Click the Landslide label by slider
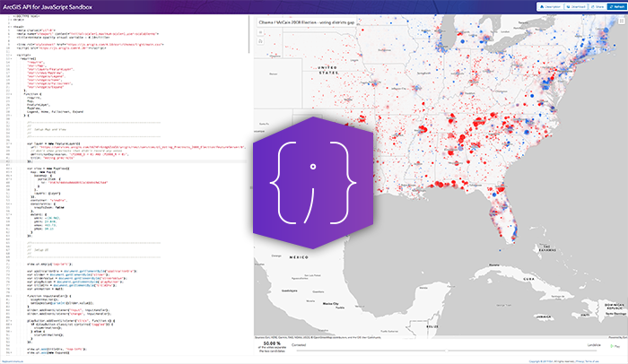The height and width of the screenshot is (364, 628). pos(594,345)
